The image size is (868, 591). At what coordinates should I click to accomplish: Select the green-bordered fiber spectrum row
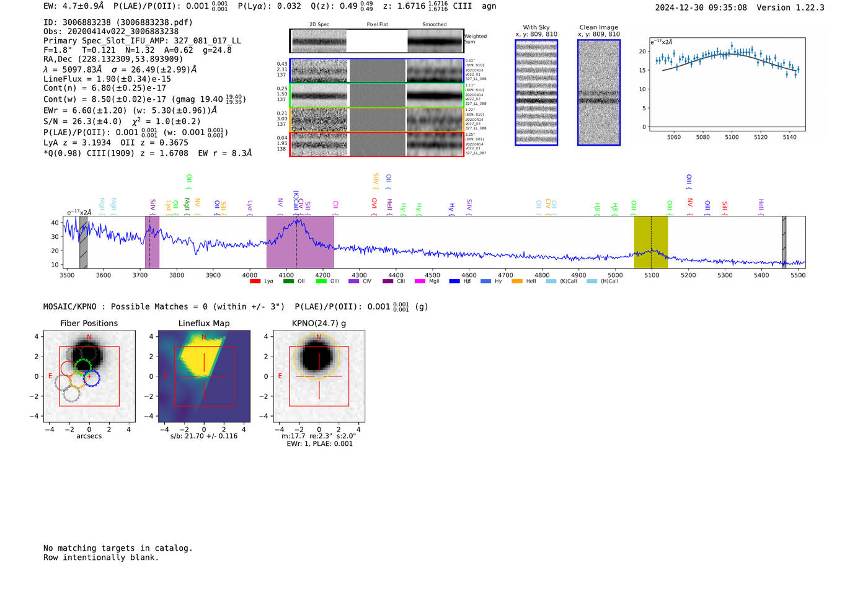(x=377, y=96)
